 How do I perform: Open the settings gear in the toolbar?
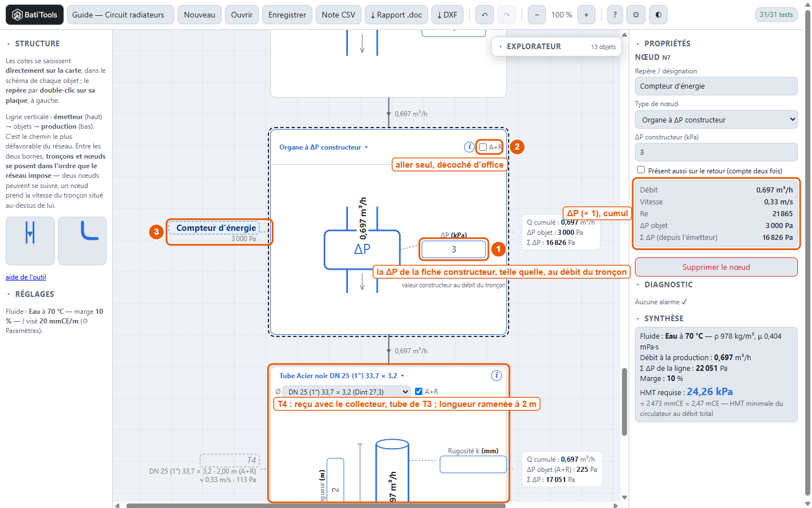coord(636,15)
